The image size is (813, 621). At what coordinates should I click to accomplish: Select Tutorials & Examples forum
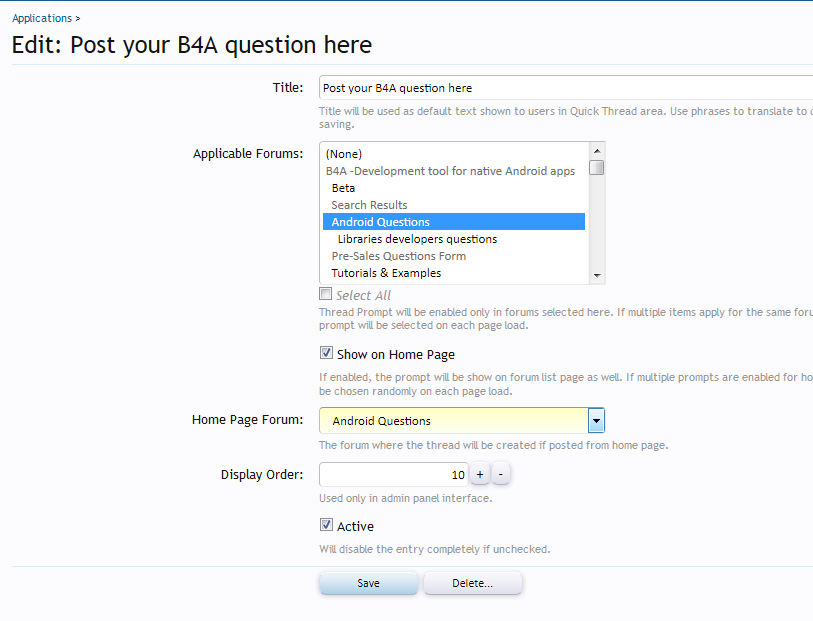386,273
